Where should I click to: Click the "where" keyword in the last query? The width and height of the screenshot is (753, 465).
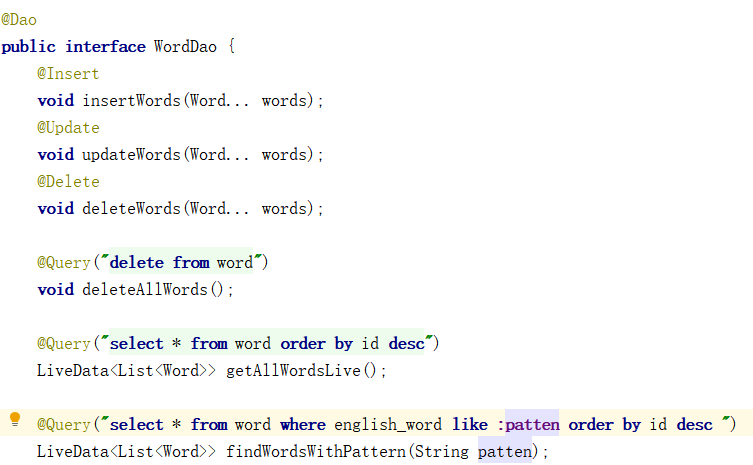[303, 425]
